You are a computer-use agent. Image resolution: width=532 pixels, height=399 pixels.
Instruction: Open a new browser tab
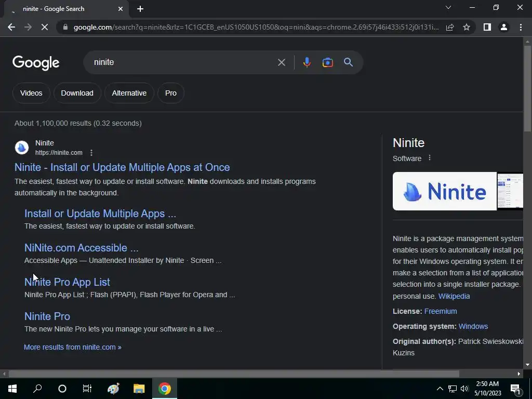pos(140,9)
